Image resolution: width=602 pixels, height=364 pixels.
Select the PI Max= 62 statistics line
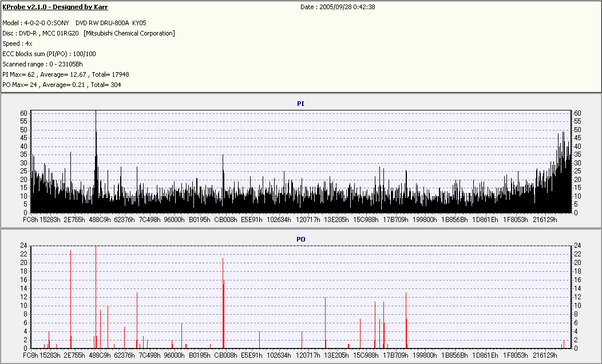click(66, 74)
